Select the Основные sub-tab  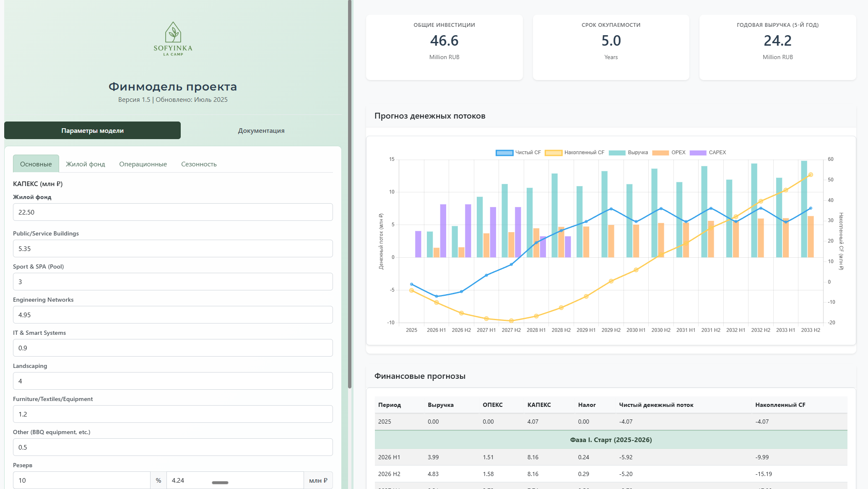pyautogui.click(x=36, y=164)
